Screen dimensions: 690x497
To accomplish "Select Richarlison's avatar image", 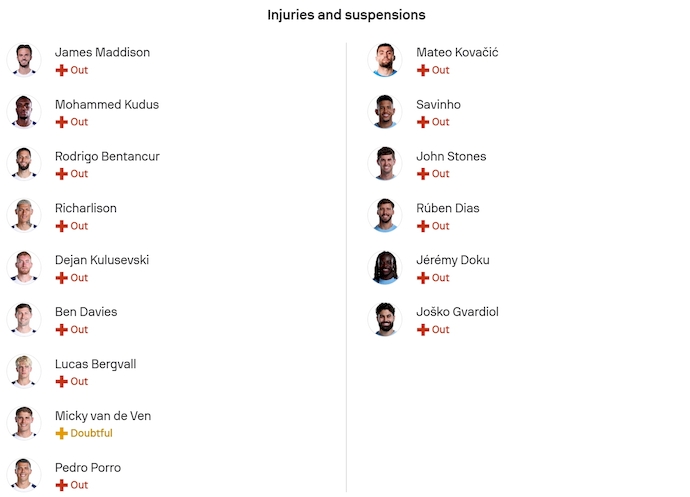I will 24,215.
